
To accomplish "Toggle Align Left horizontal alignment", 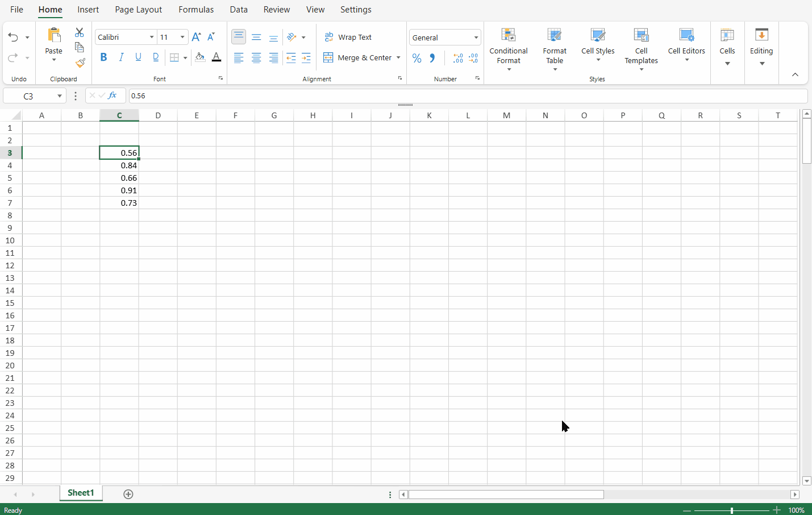I will (x=239, y=57).
